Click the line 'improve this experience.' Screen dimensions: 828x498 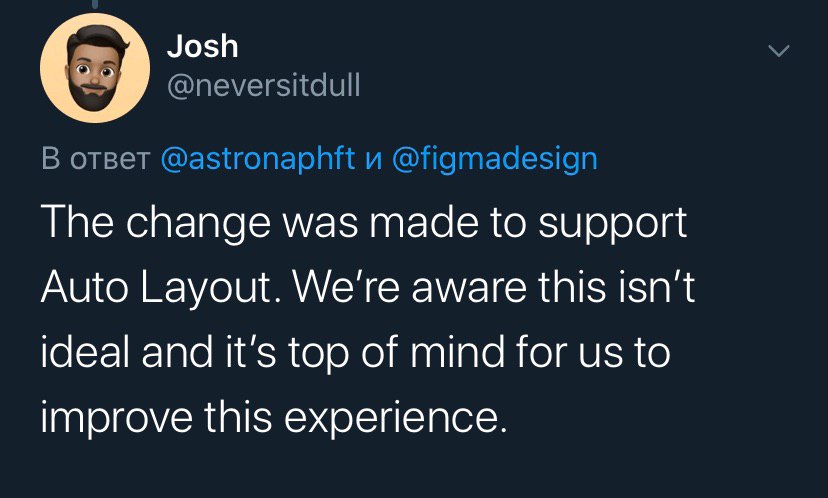tap(274, 418)
